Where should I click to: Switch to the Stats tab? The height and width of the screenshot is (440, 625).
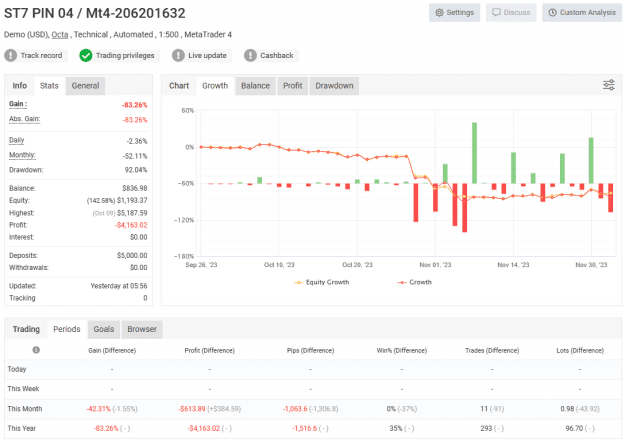[49, 86]
